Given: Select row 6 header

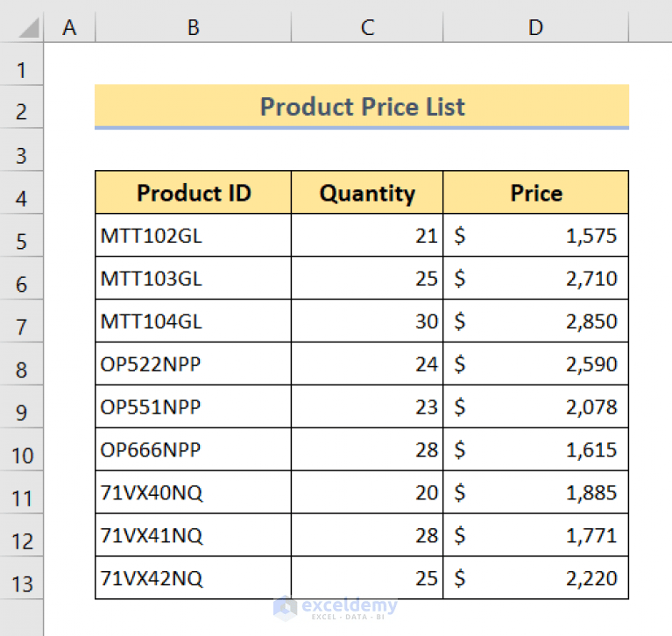Looking at the screenshot, I should (21, 279).
